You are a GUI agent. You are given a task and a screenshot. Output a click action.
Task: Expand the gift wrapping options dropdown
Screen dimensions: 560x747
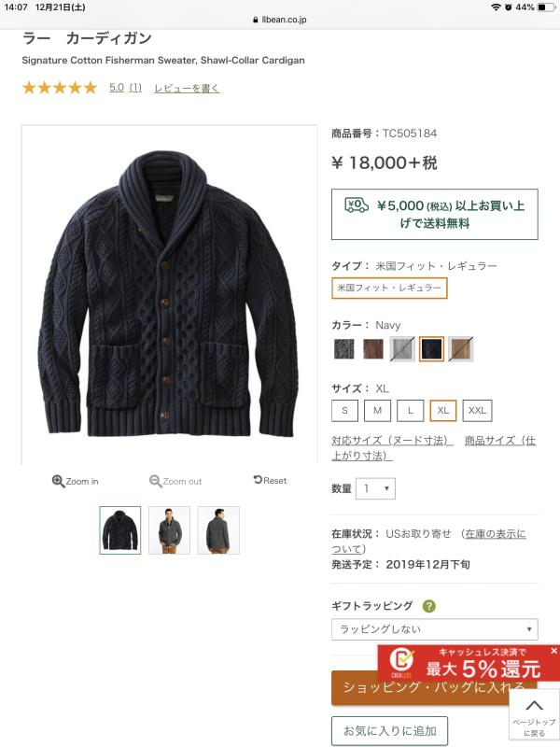point(435,628)
